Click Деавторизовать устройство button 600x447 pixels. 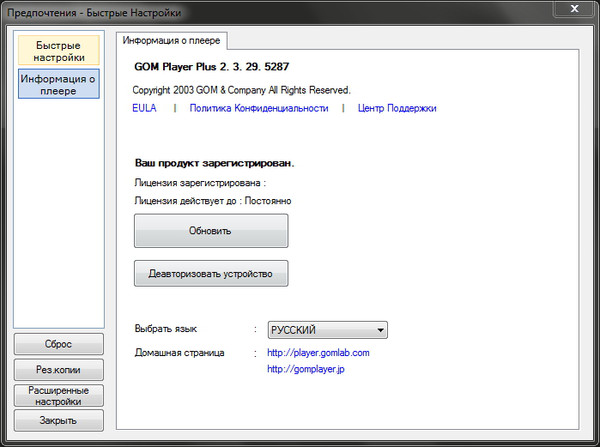click(211, 273)
